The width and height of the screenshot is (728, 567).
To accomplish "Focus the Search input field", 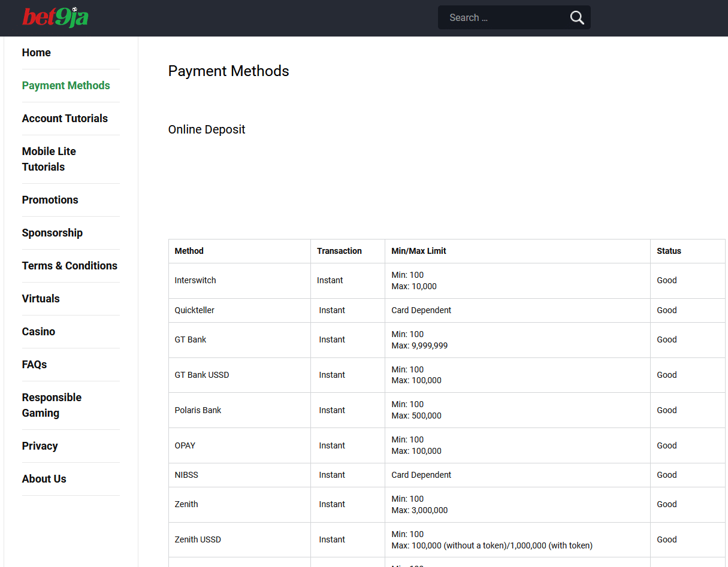I will click(x=503, y=18).
